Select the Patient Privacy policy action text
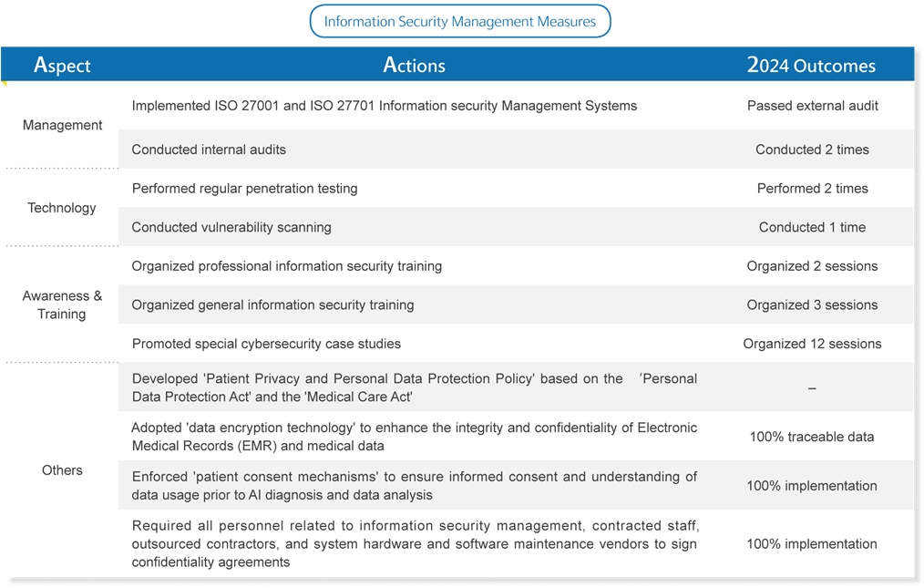The width and height of the screenshot is (924, 588). coord(414,387)
